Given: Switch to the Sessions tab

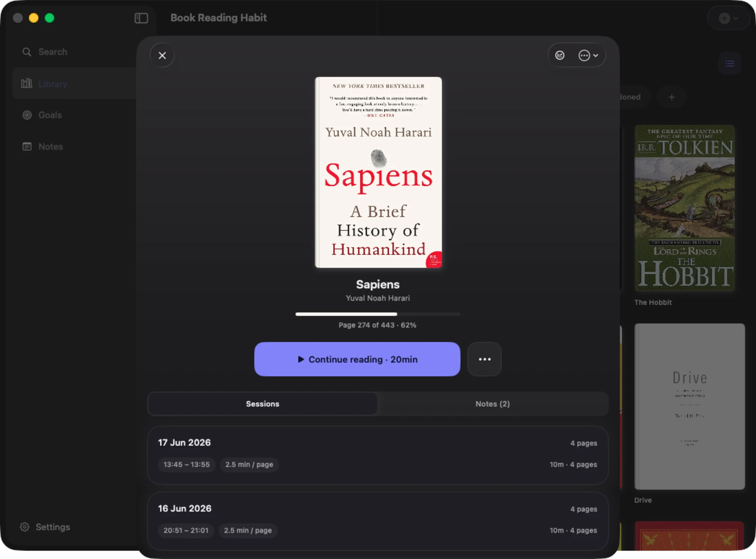Looking at the screenshot, I should point(263,404).
